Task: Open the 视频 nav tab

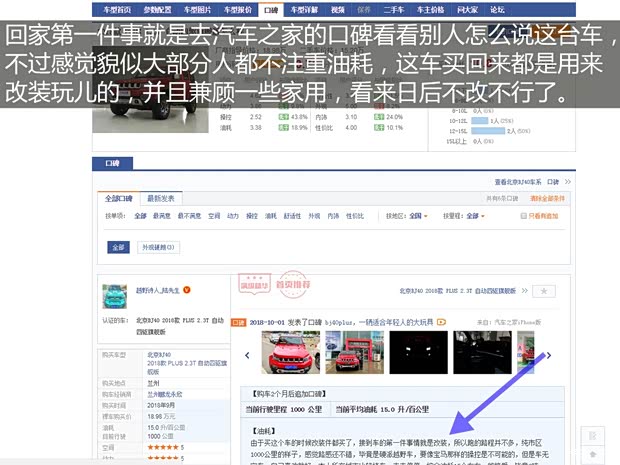Action: pyautogui.click(x=337, y=10)
